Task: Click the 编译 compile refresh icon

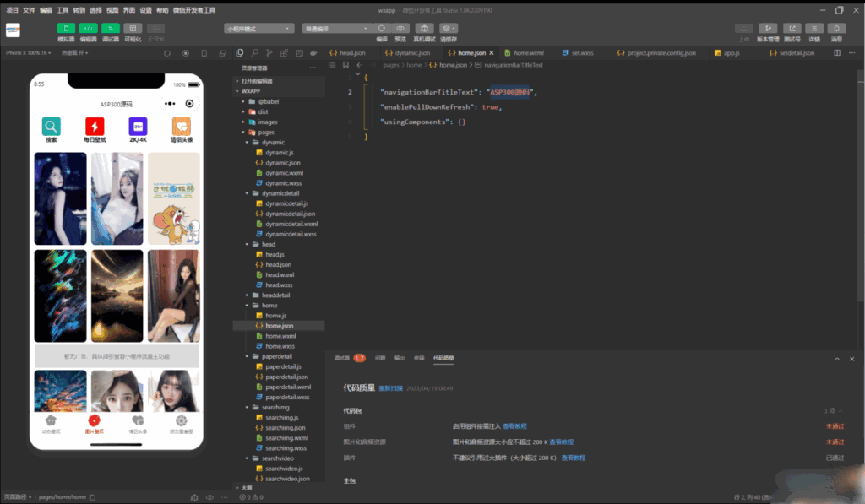Action: pyautogui.click(x=382, y=28)
